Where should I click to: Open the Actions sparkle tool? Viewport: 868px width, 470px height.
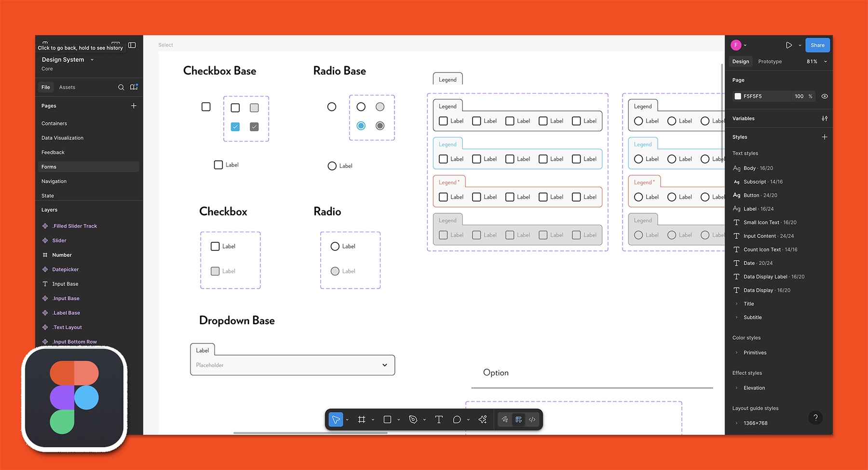pos(483,419)
